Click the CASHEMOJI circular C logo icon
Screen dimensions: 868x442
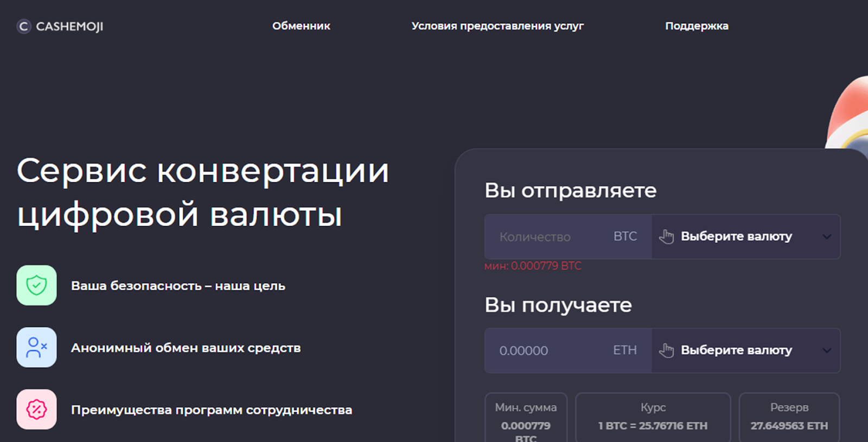point(23,27)
